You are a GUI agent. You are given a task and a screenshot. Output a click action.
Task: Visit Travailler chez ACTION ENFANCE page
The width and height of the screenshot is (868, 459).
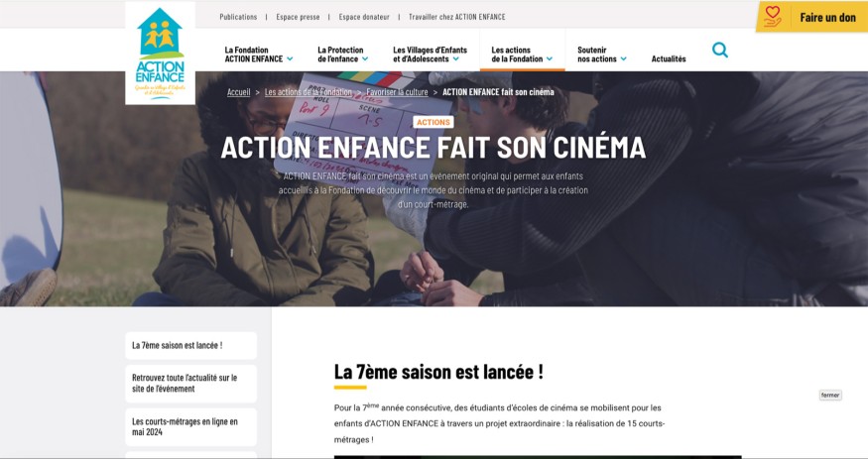(x=456, y=17)
